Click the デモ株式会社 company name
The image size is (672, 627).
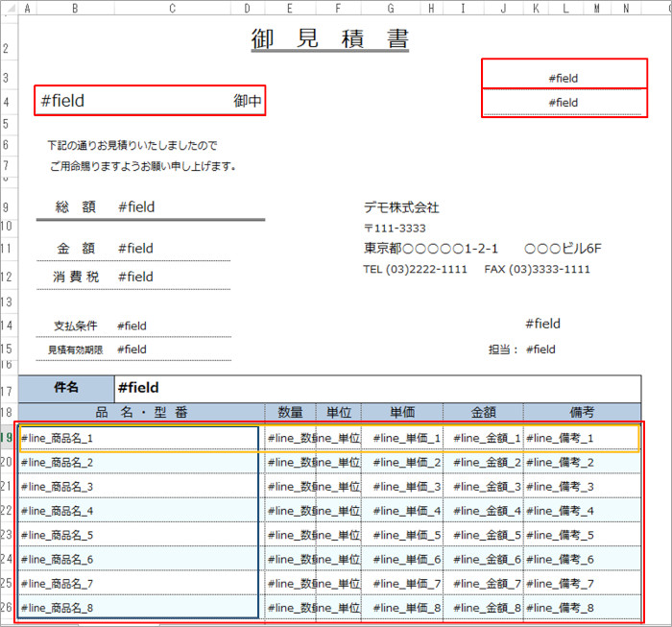tap(401, 207)
